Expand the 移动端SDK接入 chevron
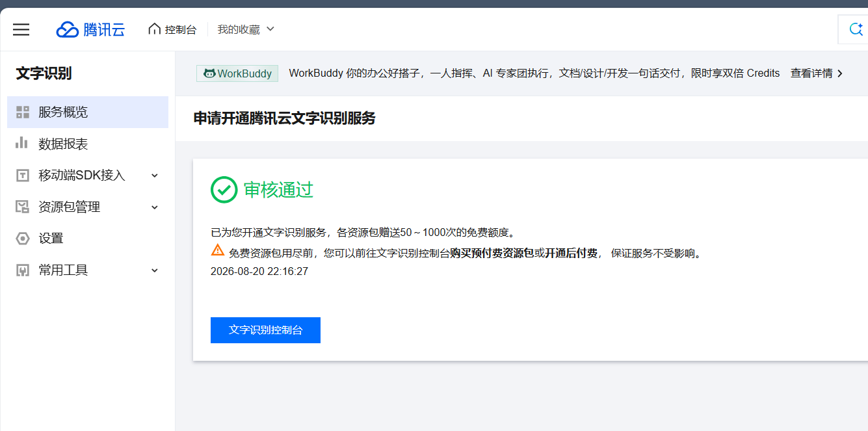 (x=155, y=176)
